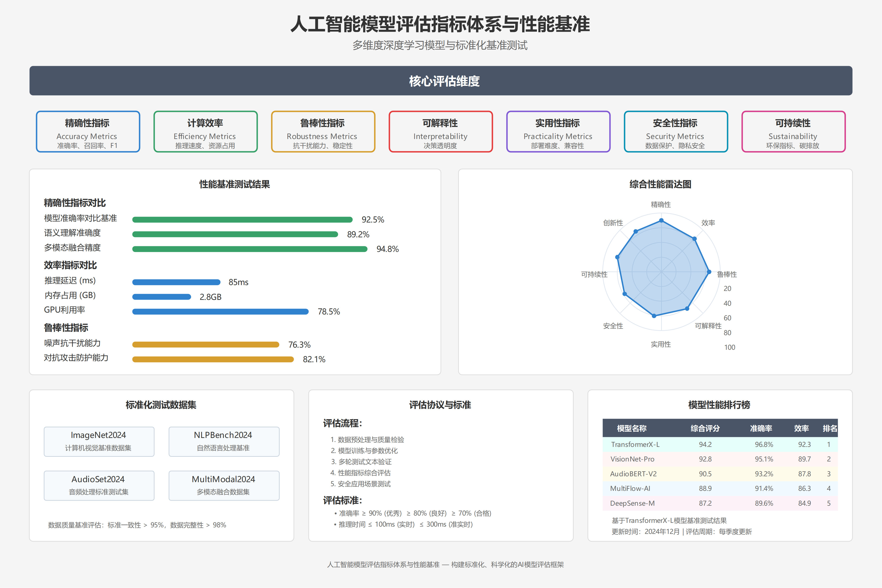Open the 安全性指标 Security Metrics card

(x=675, y=132)
